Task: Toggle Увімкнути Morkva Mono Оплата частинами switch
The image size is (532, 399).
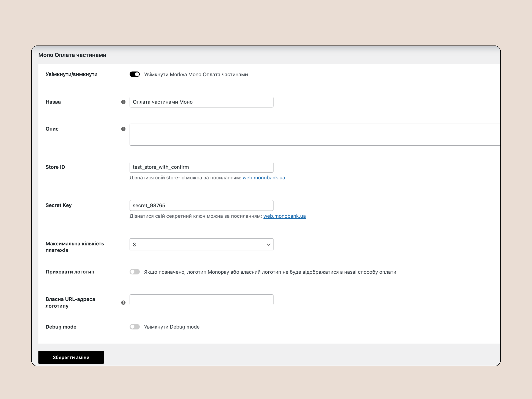Action: click(134, 74)
